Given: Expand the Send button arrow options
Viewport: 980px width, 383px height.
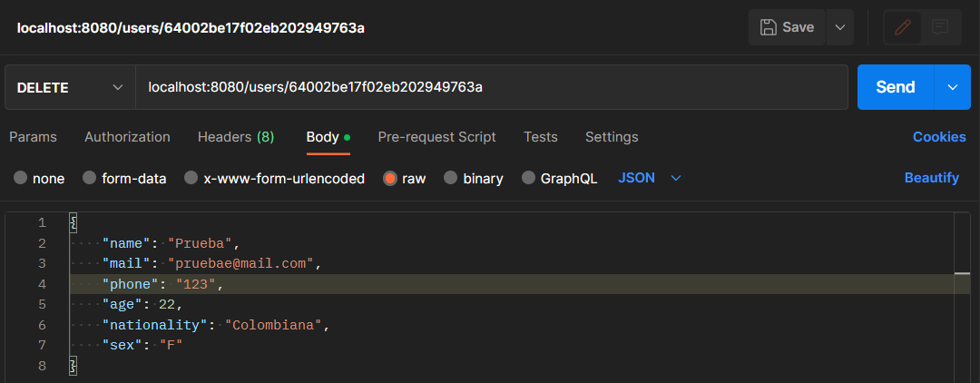Looking at the screenshot, I should click(953, 87).
